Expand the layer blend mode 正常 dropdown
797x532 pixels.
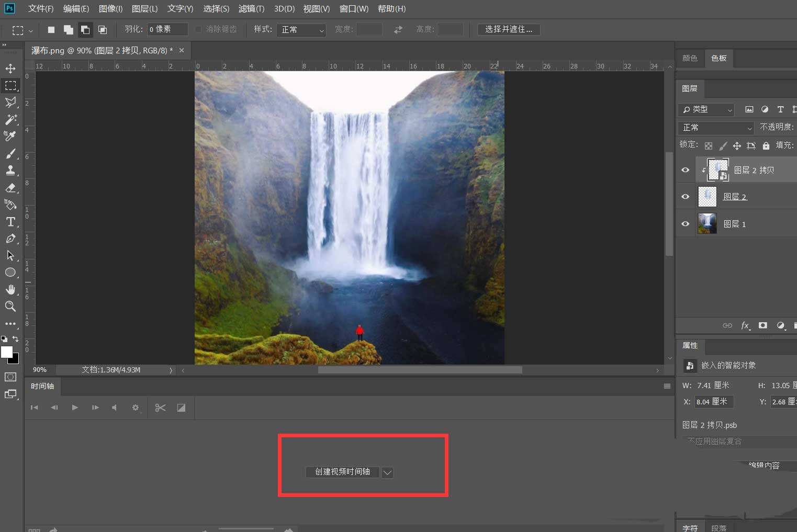[716, 128]
